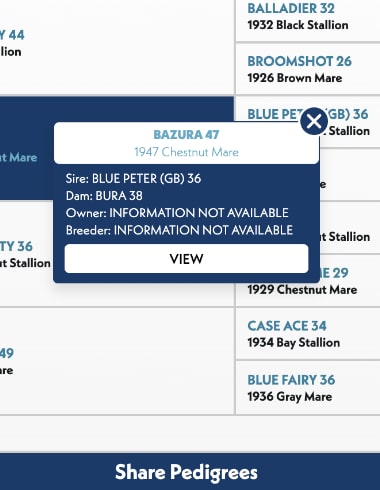Select the 1934 Bay Stallion cell
380x490 pixels.
click(x=308, y=334)
